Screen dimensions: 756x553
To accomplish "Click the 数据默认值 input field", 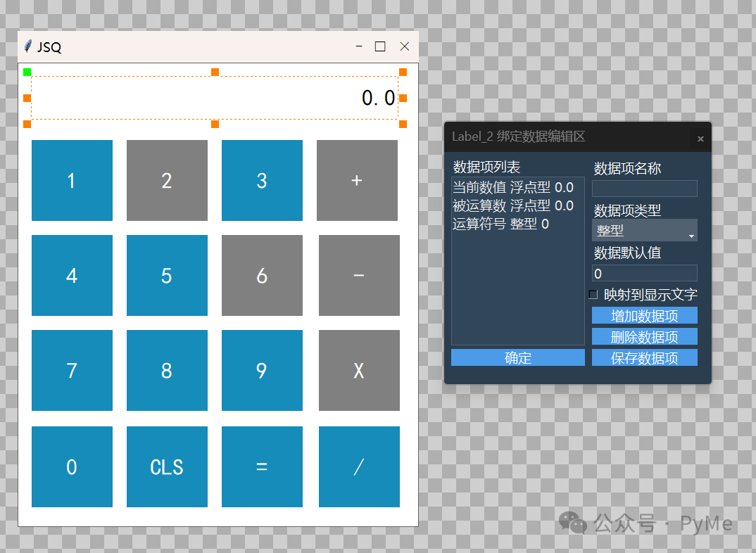I will [644, 273].
